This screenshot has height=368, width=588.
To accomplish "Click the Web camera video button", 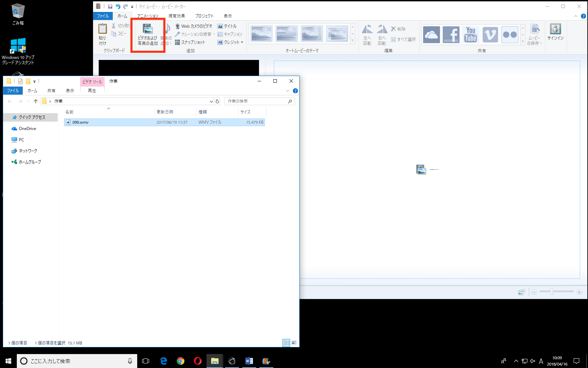I will 194,26.
